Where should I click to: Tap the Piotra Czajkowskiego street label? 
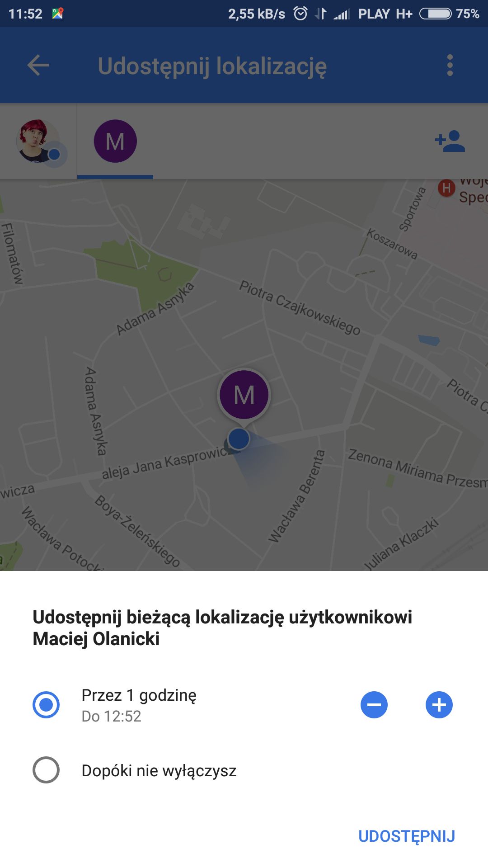[300, 308]
